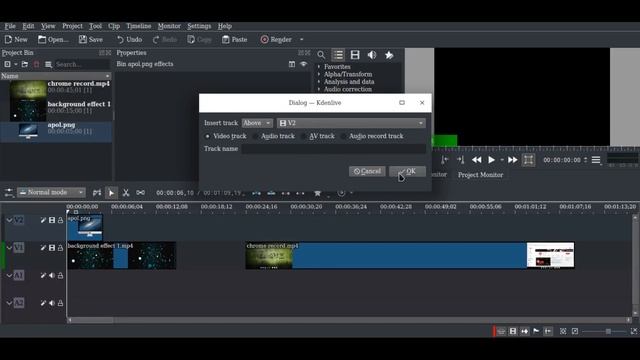Play the Project Monitor
Screen dimensions: 640x360
click(x=491, y=160)
